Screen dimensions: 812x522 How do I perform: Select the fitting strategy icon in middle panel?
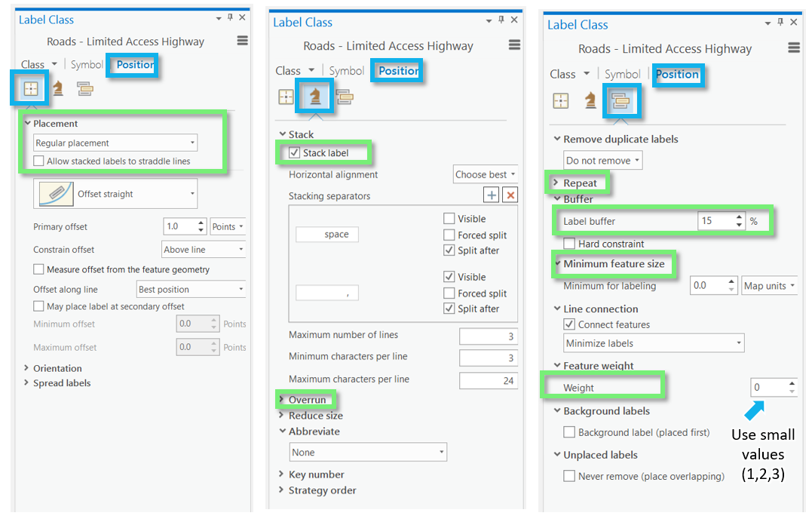315,96
